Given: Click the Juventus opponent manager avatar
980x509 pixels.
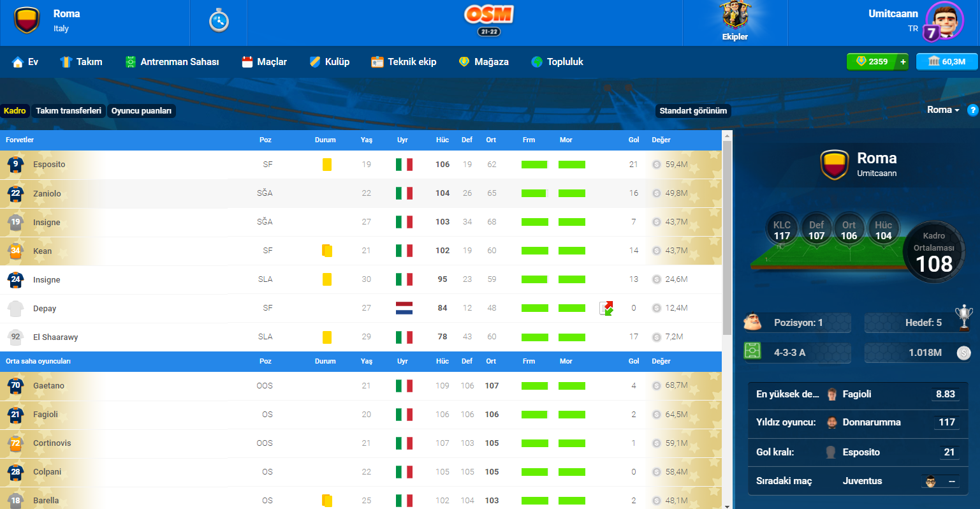Looking at the screenshot, I should 931,481.
